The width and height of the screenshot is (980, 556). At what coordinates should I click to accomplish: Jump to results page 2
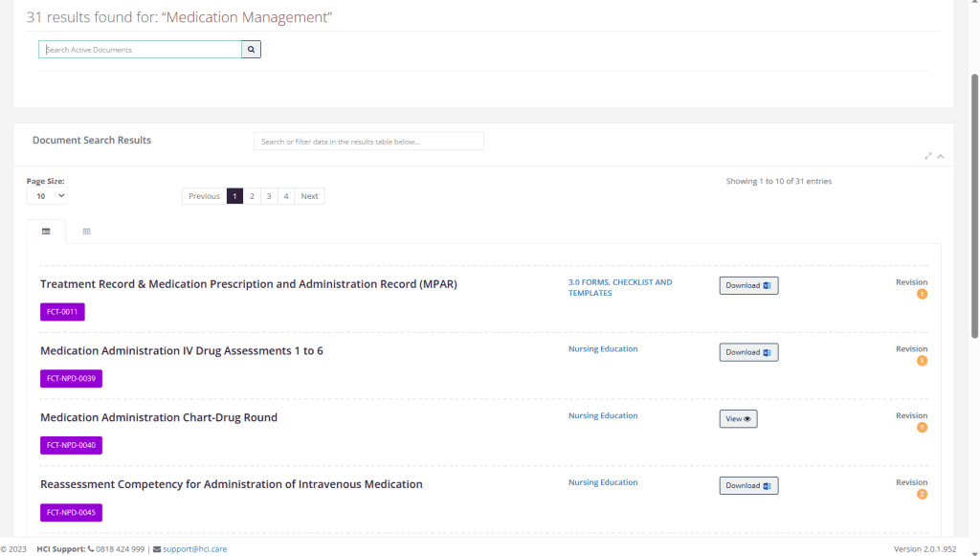[252, 196]
